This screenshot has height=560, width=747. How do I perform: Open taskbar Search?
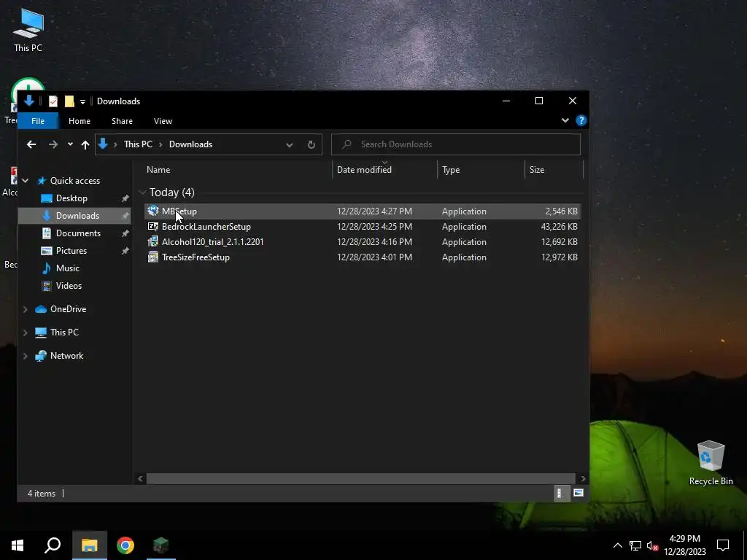click(53, 545)
